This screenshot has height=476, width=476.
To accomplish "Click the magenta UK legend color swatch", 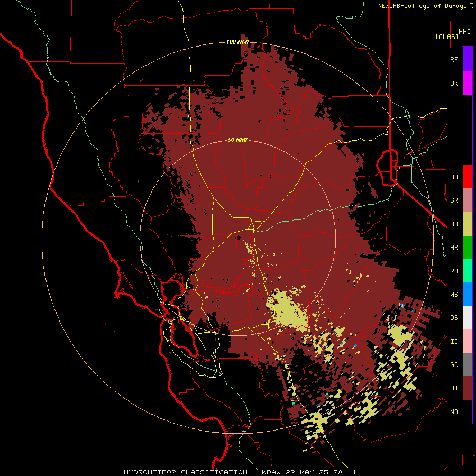I will pos(467,83).
